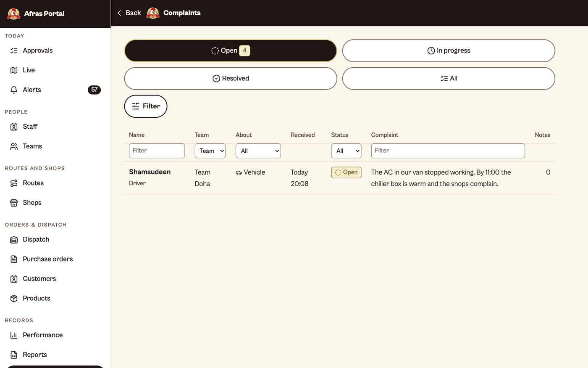Image resolution: width=588 pixels, height=368 pixels.
Task: Open the About filter dropdown
Action: click(x=258, y=151)
